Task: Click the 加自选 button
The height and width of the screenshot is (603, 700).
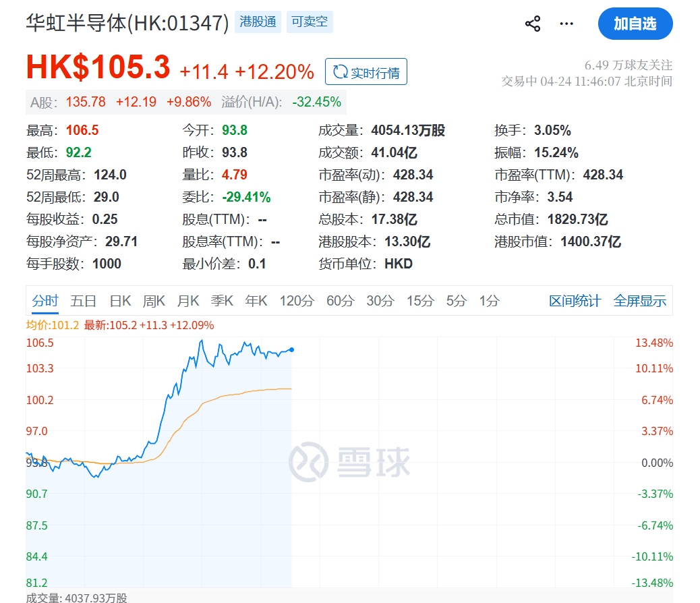Action: (x=635, y=24)
